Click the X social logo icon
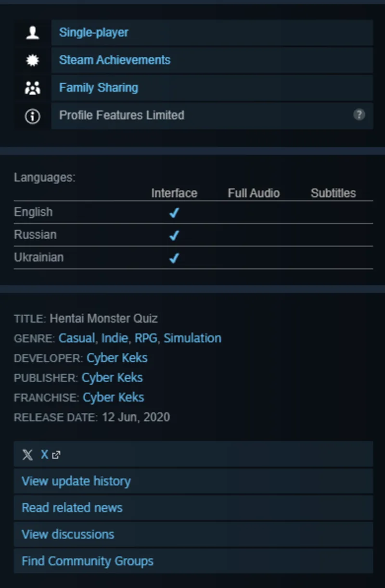This screenshot has height=588, width=385. point(27,455)
